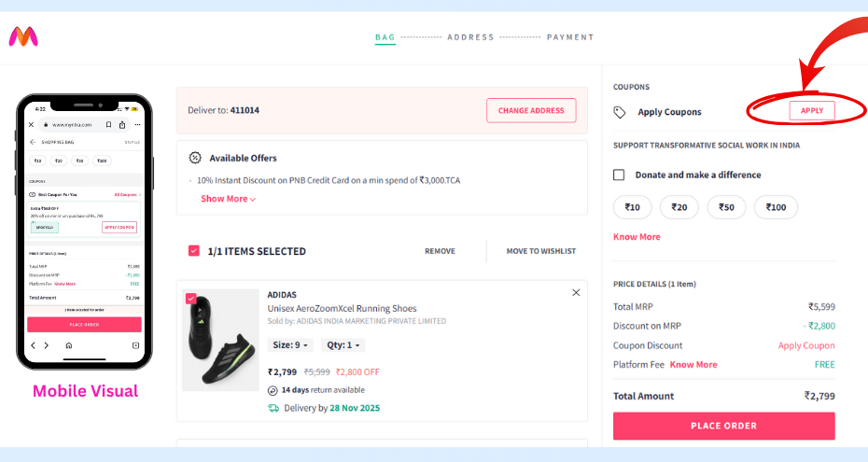Click the Adidas running shoes thumbnail

(220, 340)
